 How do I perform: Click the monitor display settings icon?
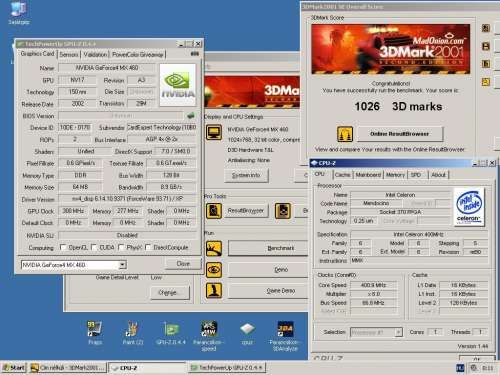pyautogui.click(x=214, y=132)
